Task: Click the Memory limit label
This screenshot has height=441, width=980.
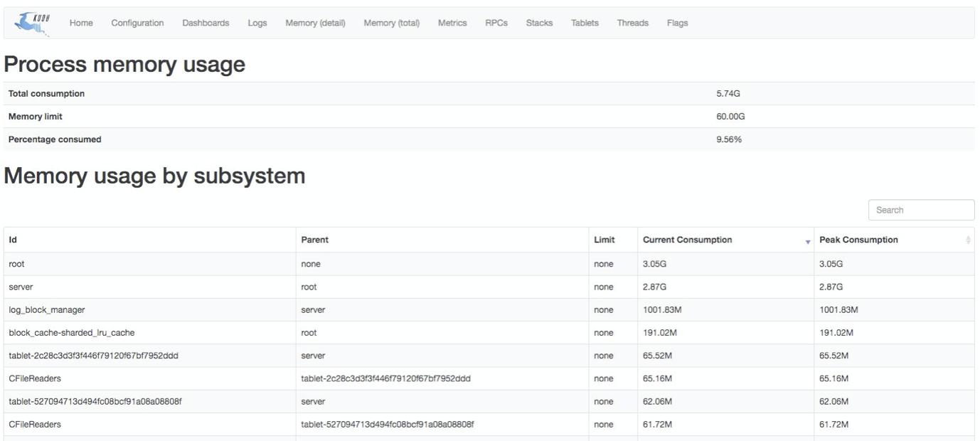Action: 36,117
